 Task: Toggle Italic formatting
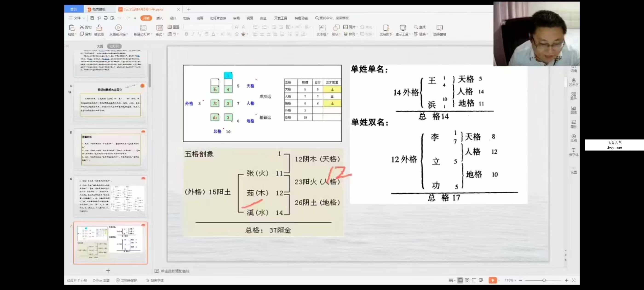(193, 34)
